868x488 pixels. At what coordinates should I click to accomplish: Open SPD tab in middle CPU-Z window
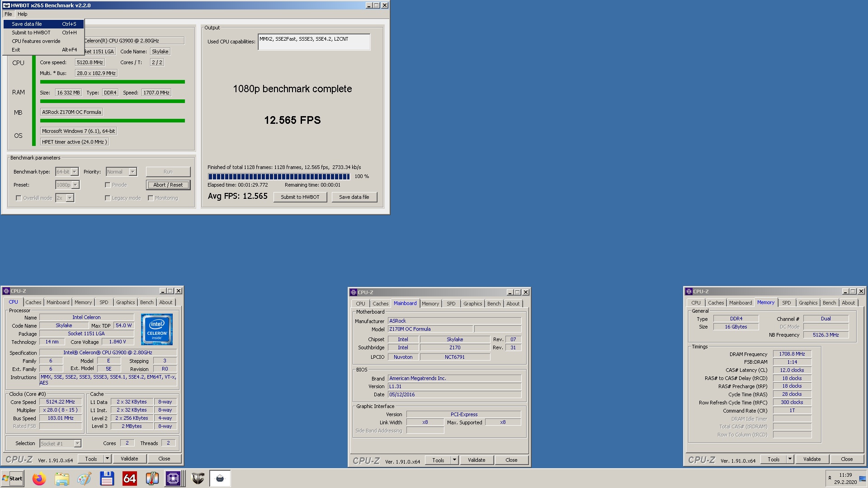(451, 304)
